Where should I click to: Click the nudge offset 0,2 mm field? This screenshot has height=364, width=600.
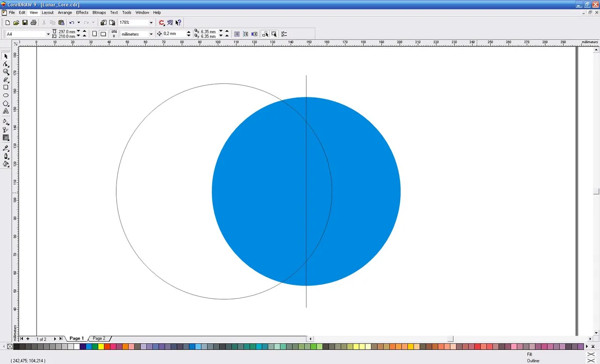coord(174,34)
